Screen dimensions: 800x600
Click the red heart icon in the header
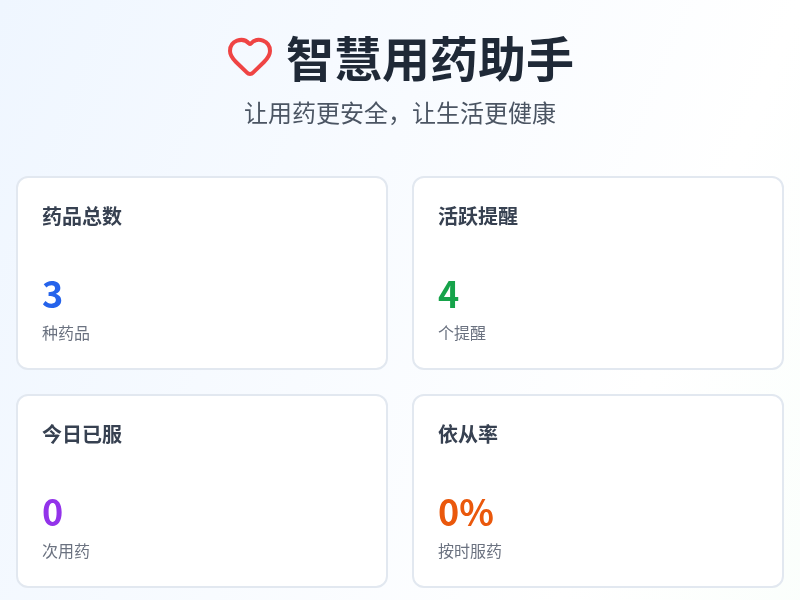click(x=249, y=59)
